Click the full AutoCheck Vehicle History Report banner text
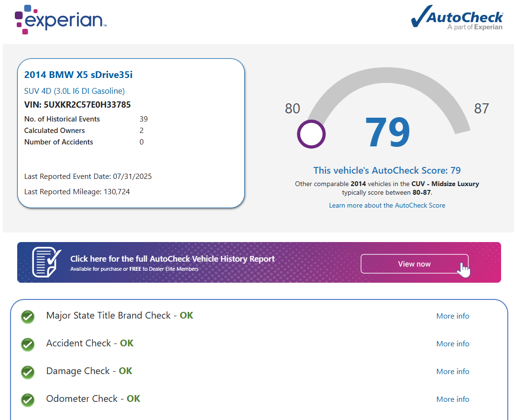514x420 pixels. click(x=173, y=259)
